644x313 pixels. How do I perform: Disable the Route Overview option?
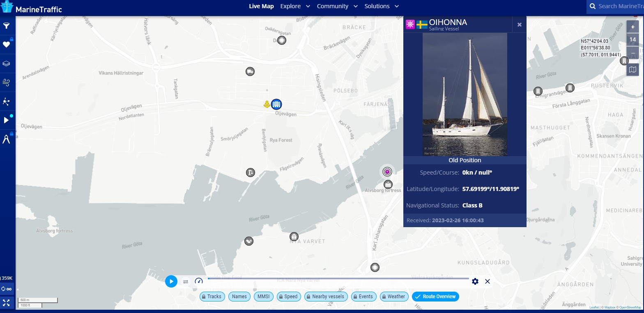tap(435, 297)
